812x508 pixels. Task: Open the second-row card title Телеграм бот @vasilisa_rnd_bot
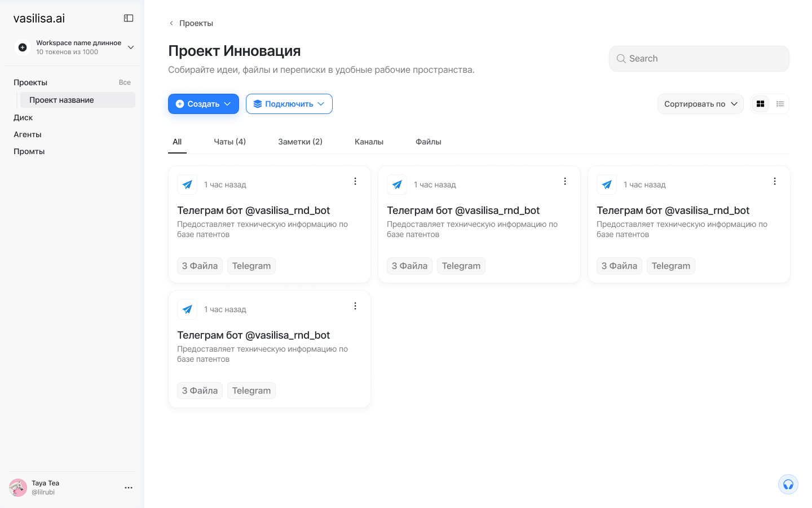[x=254, y=335]
